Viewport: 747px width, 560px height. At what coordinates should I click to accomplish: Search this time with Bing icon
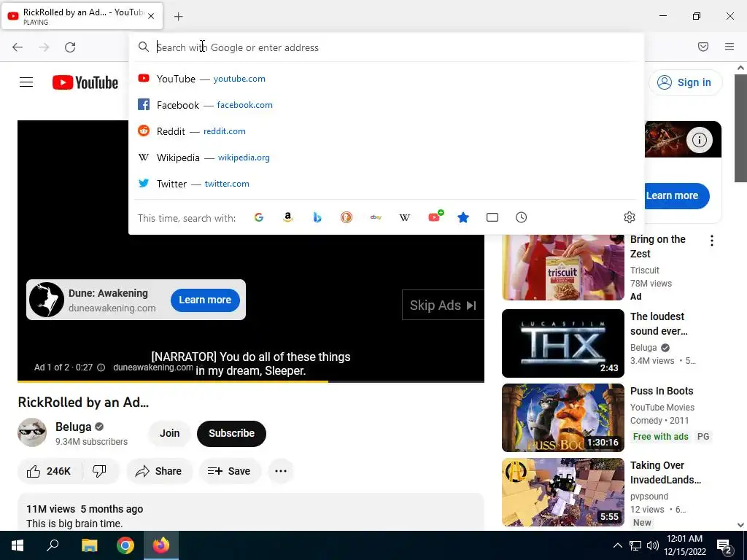point(317,217)
